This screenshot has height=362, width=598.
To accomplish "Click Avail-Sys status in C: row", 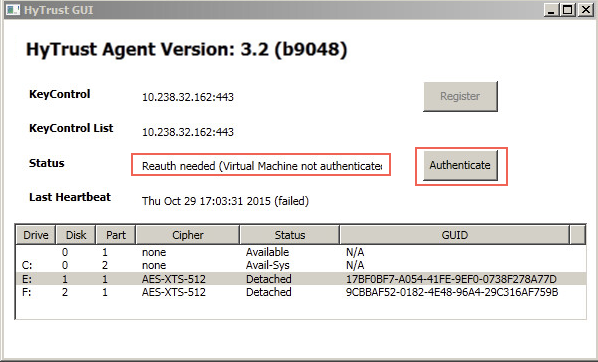I will point(268,265).
